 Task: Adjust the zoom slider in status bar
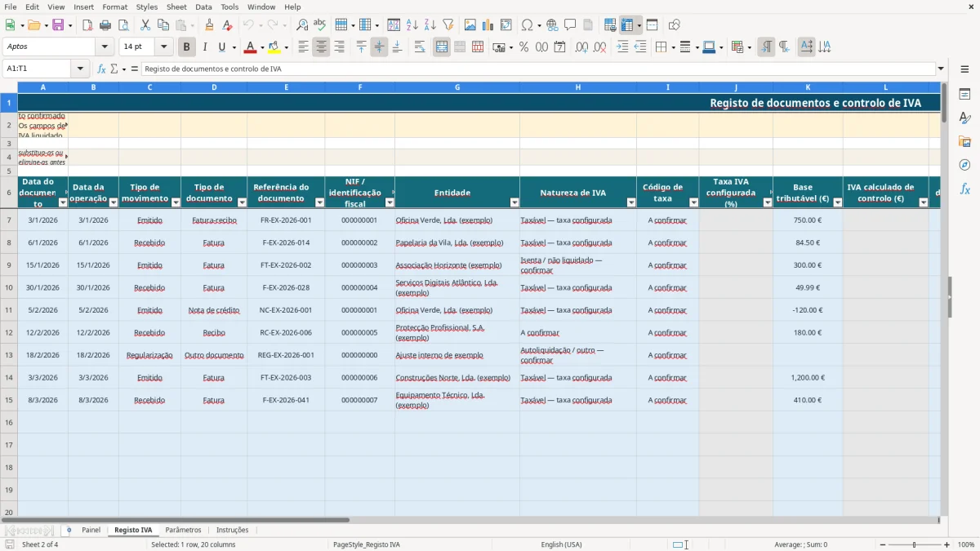(x=914, y=544)
